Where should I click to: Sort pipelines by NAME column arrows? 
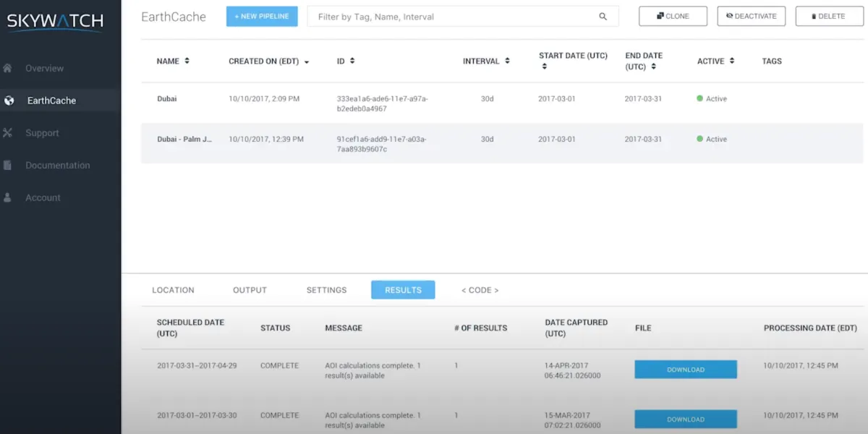187,61
